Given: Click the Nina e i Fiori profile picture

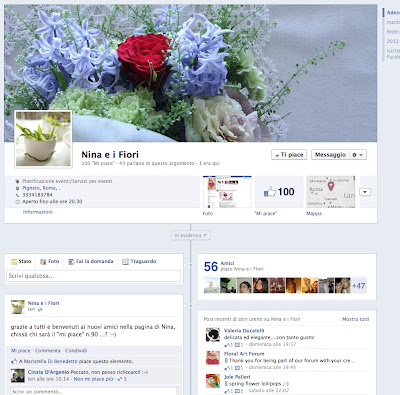Looking at the screenshot, I should [43, 139].
